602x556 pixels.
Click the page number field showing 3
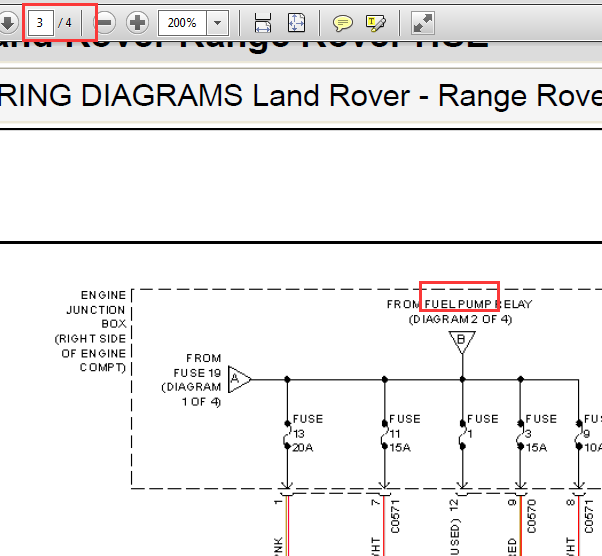(x=40, y=23)
